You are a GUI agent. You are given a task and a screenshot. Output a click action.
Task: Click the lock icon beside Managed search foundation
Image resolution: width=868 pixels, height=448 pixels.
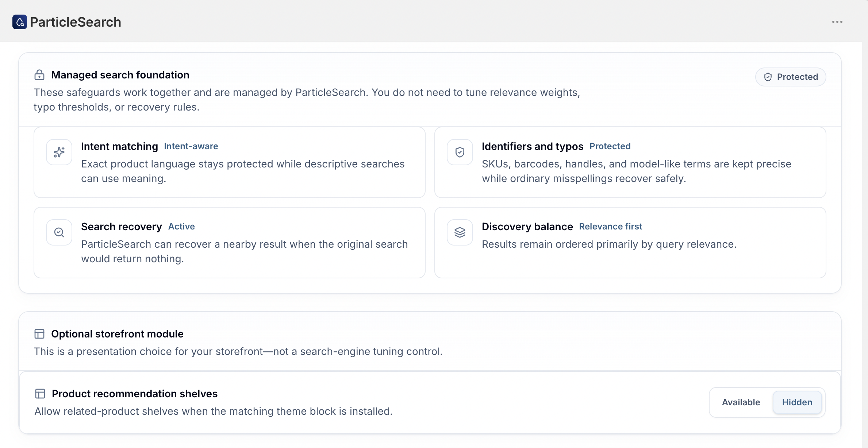pos(39,75)
